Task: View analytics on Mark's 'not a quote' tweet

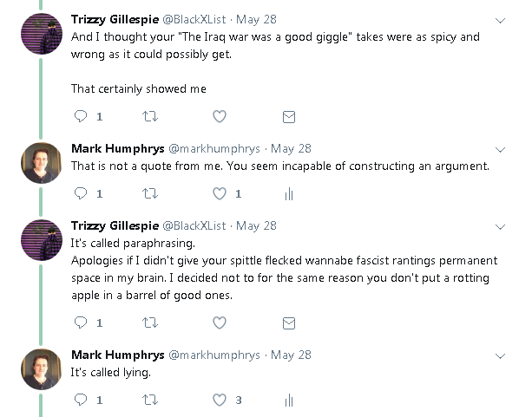Action: tap(289, 193)
